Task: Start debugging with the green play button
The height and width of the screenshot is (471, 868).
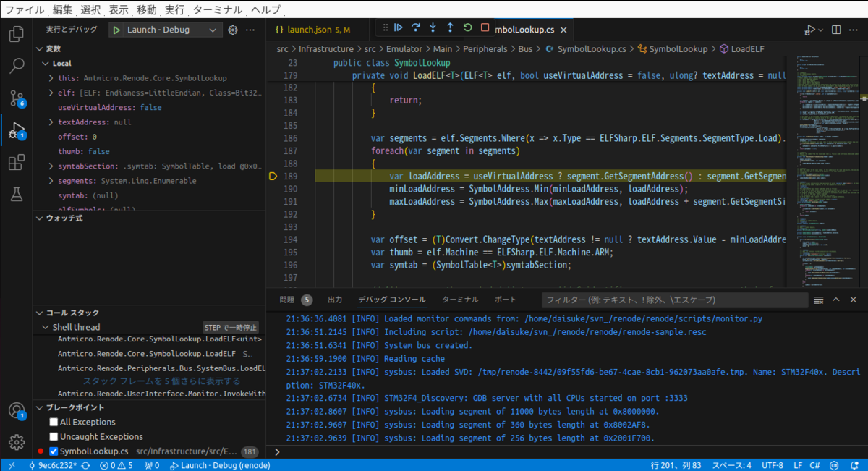Action: coord(116,30)
